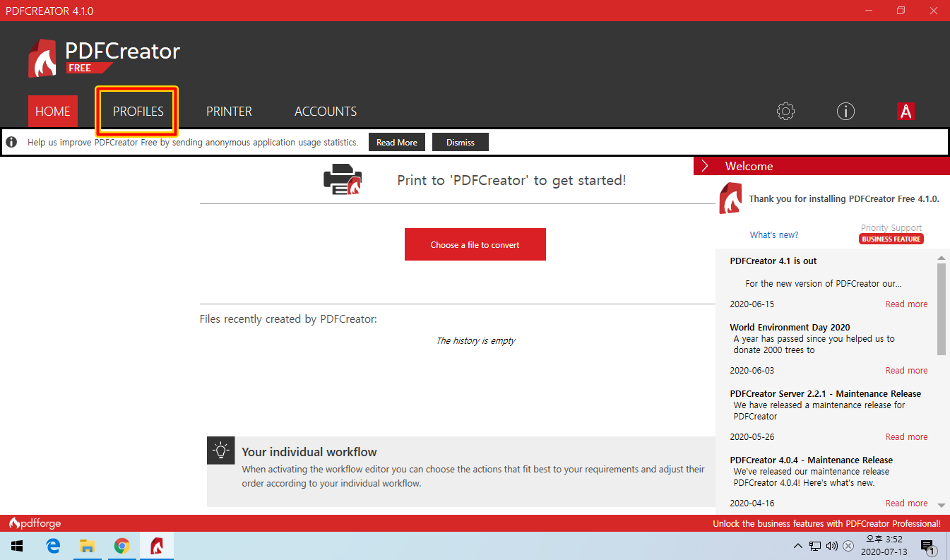Open the PRINTER tab

coord(229,112)
